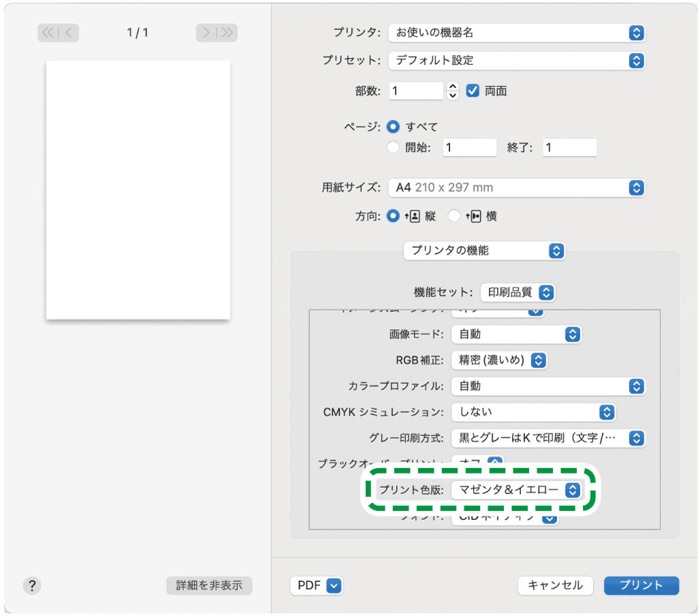
Task: Increment copies with the stepper up arrow
Action: tap(453, 87)
